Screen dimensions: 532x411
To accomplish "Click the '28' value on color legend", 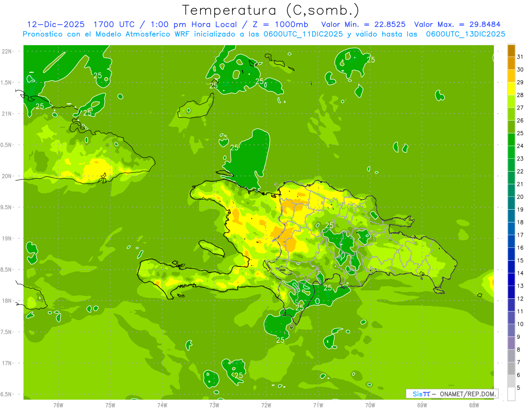I will (x=520, y=95).
